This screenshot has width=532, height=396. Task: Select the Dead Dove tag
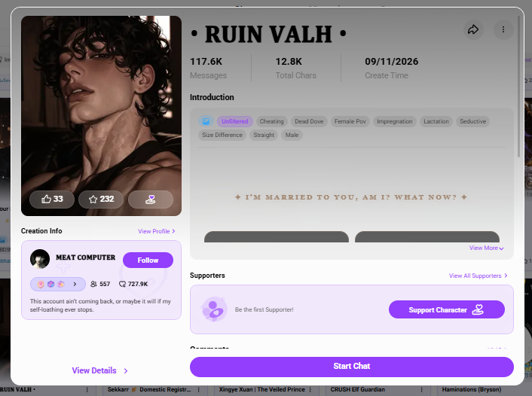(309, 121)
